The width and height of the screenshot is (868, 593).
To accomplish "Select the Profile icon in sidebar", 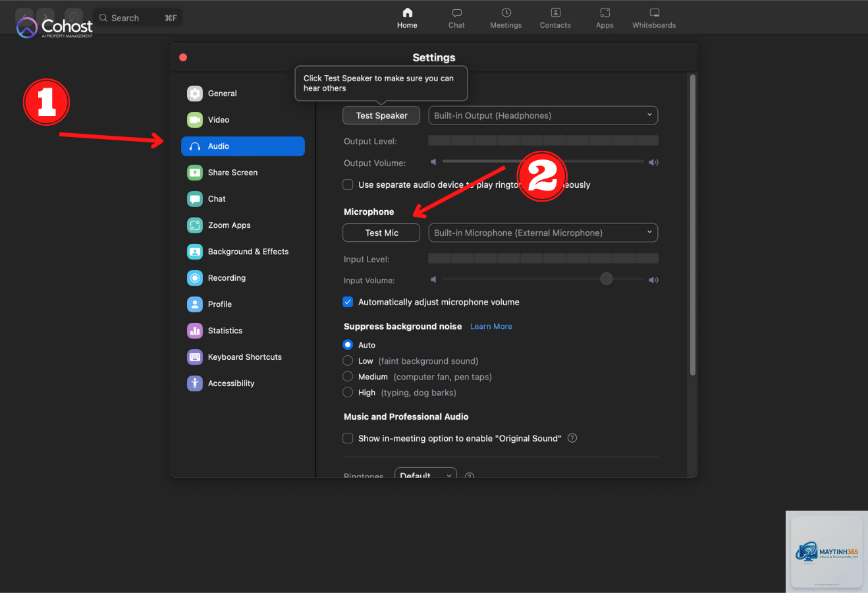I will 195,304.
